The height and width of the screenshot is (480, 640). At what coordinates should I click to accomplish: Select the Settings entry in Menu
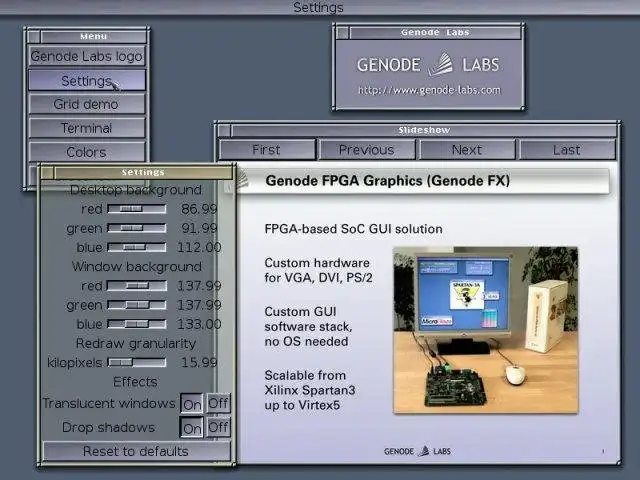tap(87, 80)
